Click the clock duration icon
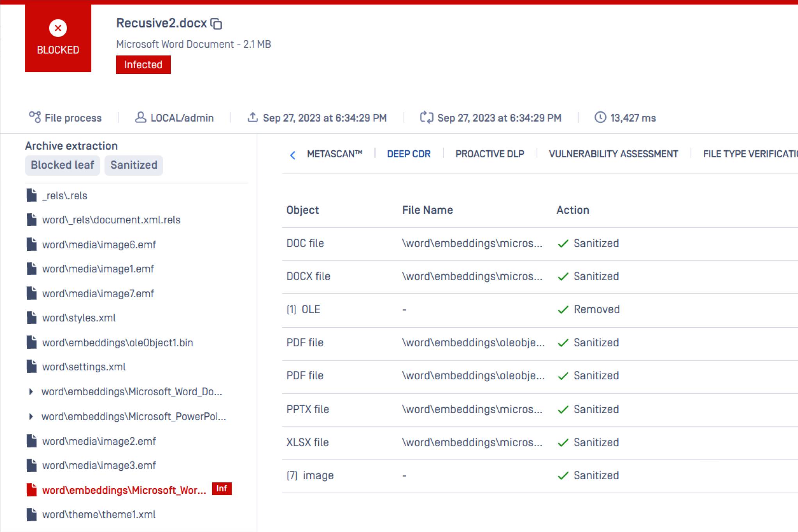This screenshot has width=798, height=532. pyautogui.click(x=600, y=117)
